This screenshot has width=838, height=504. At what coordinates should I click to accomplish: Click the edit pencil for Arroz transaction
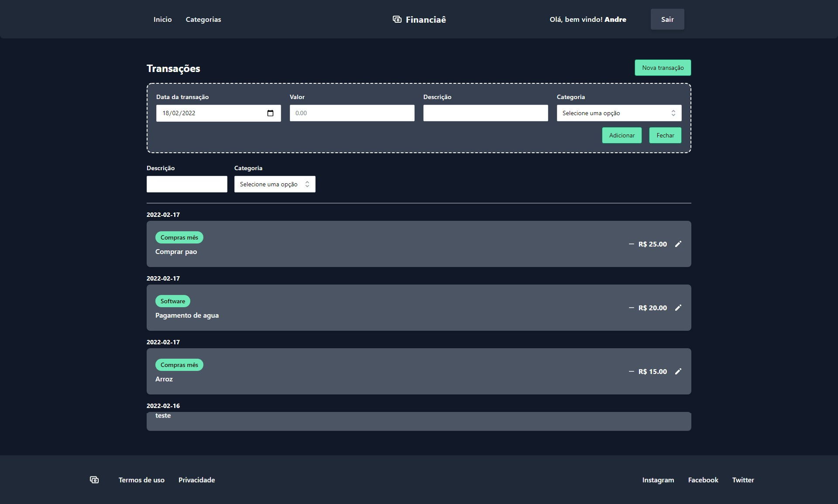[x=678, y=371]
